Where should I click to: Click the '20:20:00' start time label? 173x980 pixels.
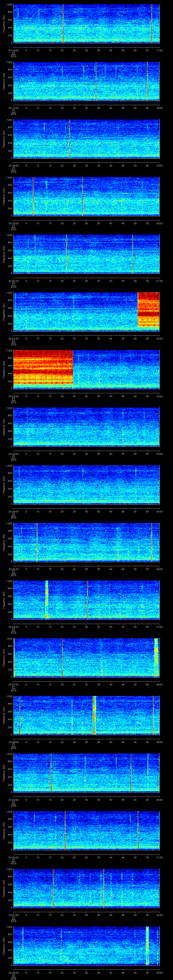(x=14, y=280)
